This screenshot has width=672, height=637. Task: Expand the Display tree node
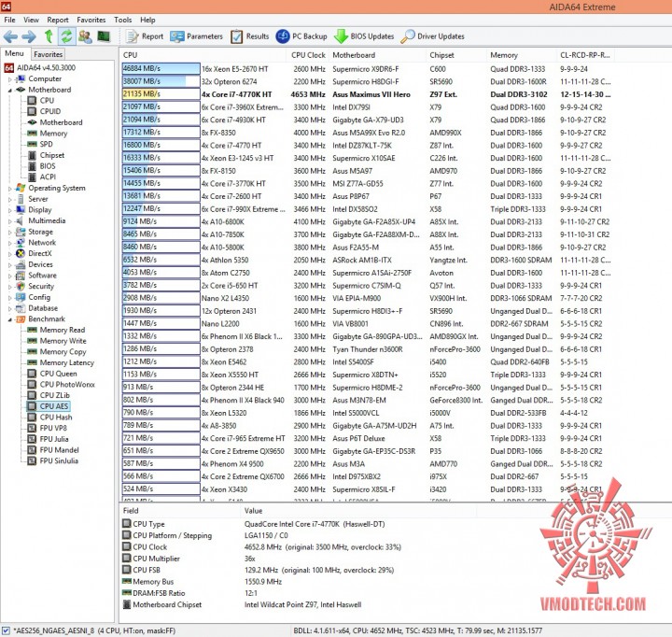point(10,210)
